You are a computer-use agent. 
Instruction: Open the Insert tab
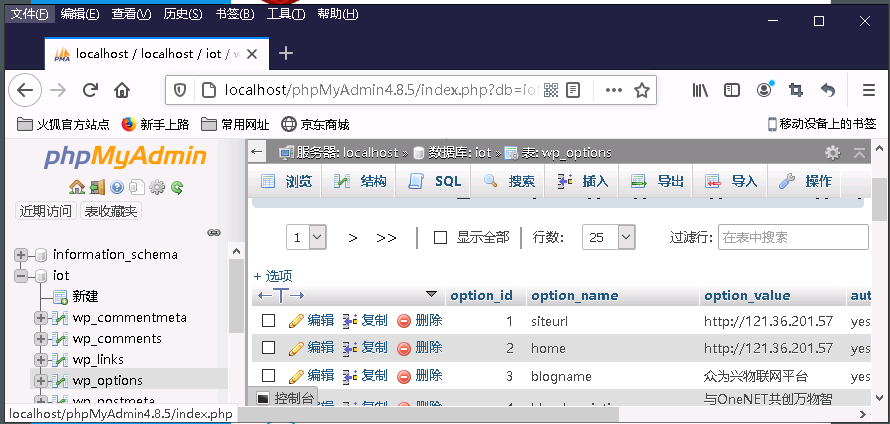583,181
